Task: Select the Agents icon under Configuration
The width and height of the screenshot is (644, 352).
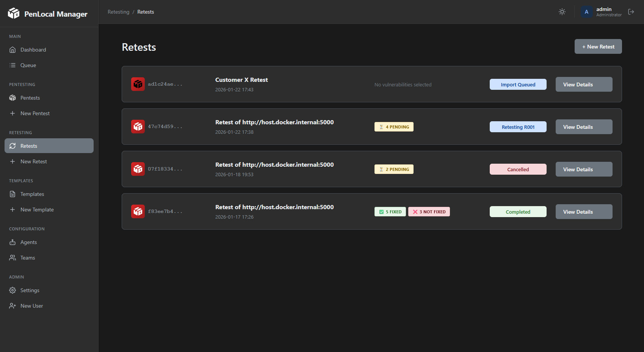Action: [13, 242]
